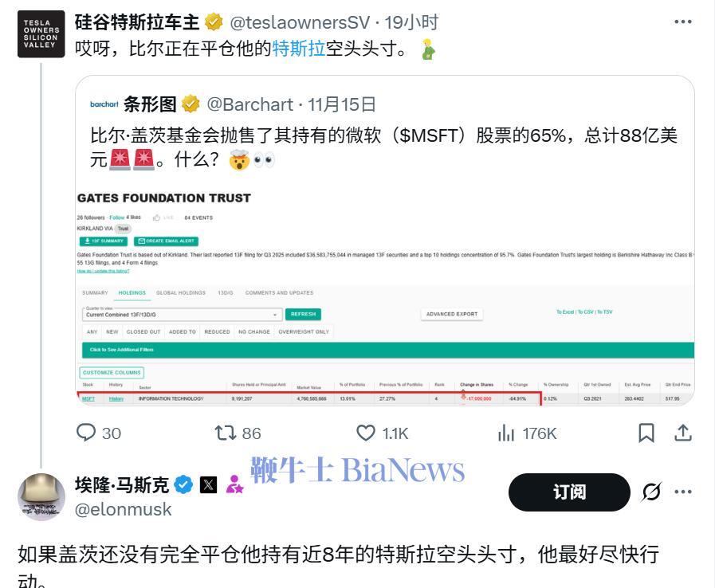Select the OVERWEIGHT ONLY filter
Image resolution: width=715 pixels, height=588 pixels.
[x=304, y=331]
